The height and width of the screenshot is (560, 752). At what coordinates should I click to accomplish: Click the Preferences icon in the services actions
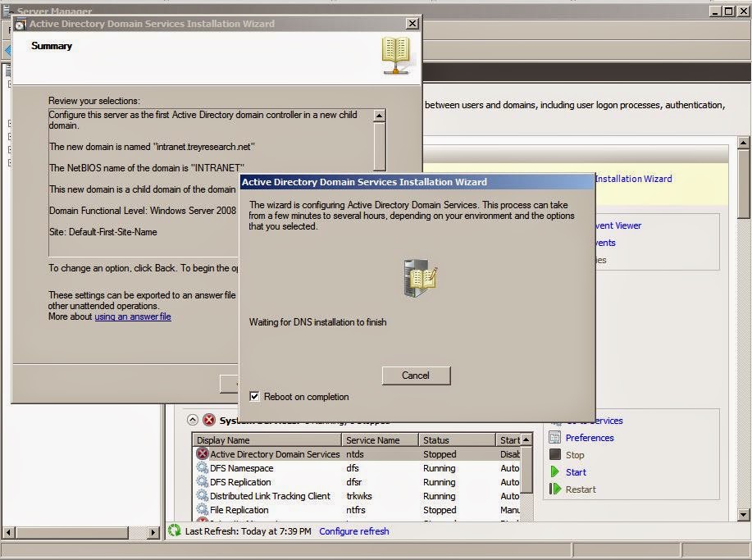555,437
